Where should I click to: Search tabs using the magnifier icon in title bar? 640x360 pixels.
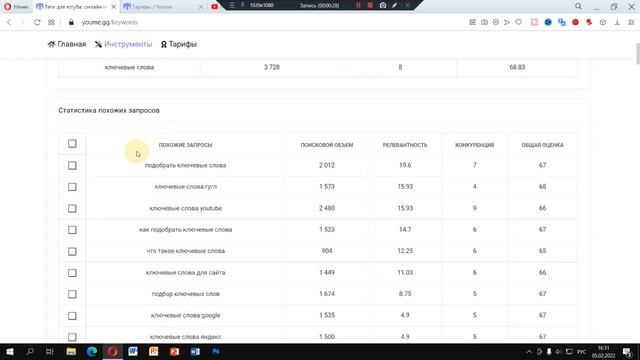pos(578,7)
